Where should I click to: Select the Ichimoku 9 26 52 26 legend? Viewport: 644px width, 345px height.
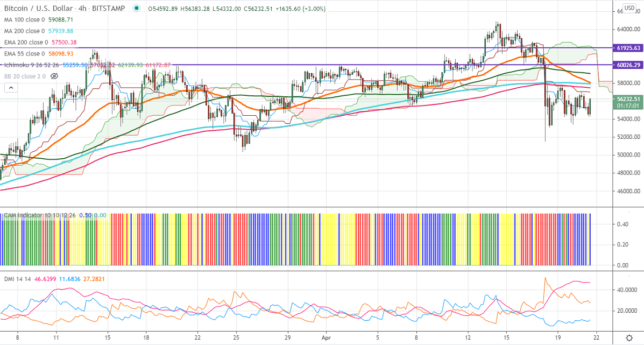[32, 65]
